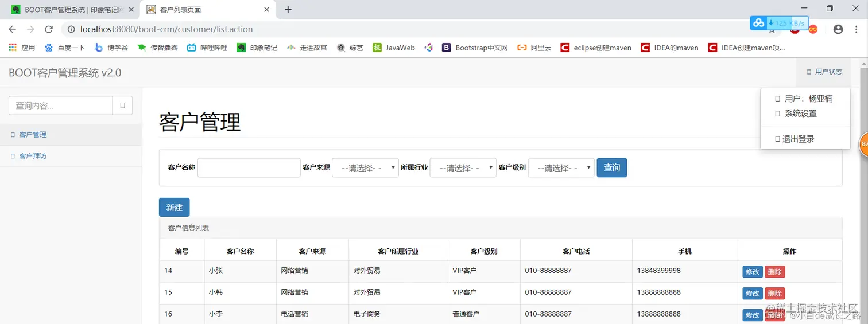Image resolution: width=868 pixels, height=324 pixels.
Task: Click the 客户所属行业 column header
Action: pyautogui.click(x=398, y=251)
